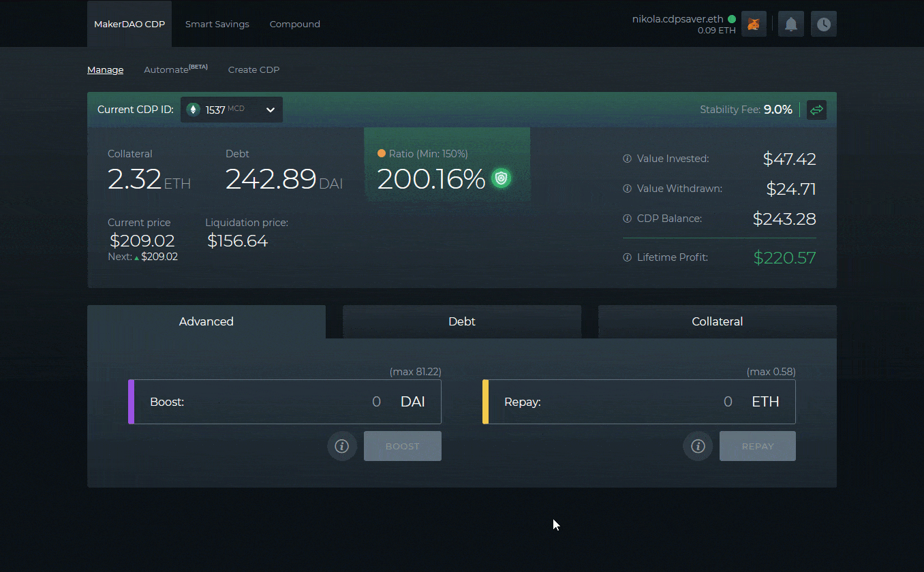Click the green swap arrows icon
The height and width of the screenshot is (572, 924).
pos(816,110)
